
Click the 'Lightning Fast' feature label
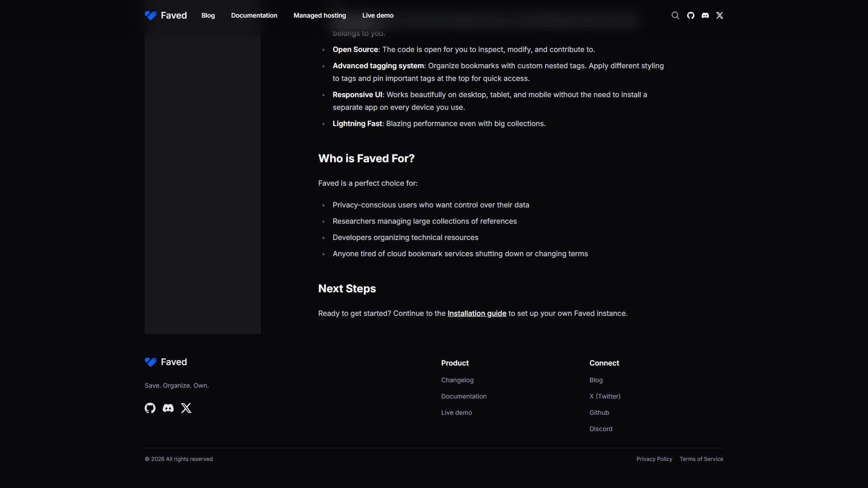pos(357,123)
